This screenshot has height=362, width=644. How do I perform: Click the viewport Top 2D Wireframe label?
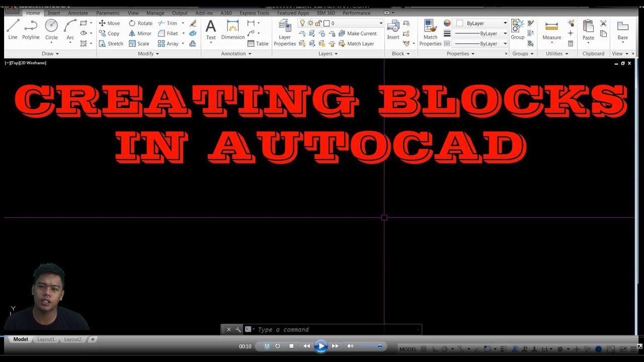point(26,63)
